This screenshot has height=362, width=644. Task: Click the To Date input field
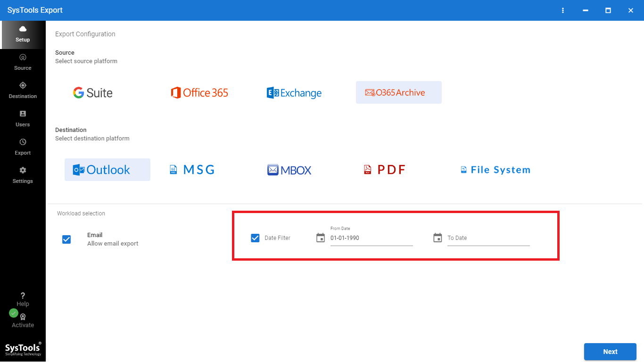[488, 238]
